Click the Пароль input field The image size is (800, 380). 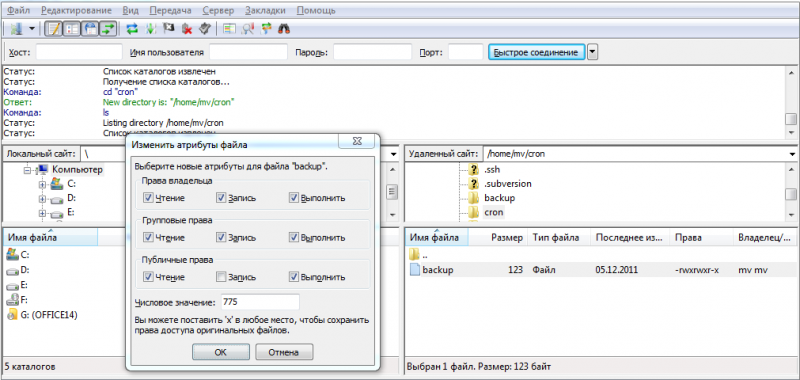[x=372, y=52]
